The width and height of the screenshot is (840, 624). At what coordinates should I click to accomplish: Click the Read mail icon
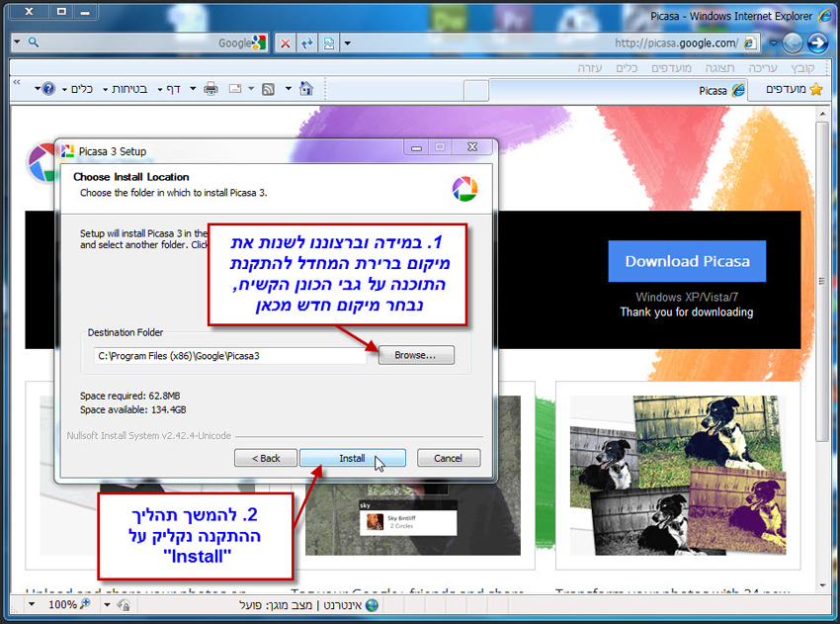coord(234,88)
